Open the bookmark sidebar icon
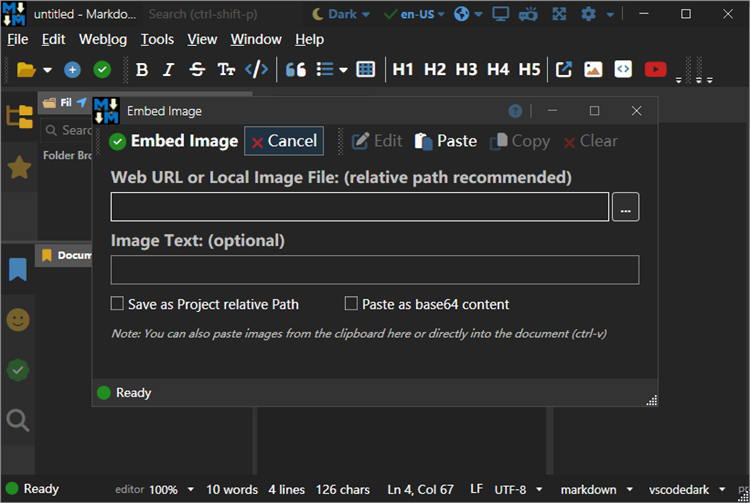Viewport: 750px width, 503px height. pos(18,269)
